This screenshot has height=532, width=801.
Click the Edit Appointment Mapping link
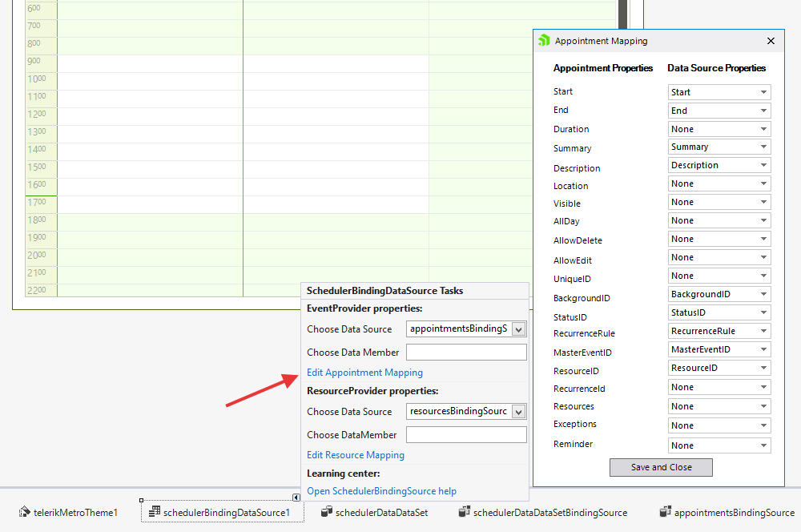pyautogui.click(x=364, y=372)
